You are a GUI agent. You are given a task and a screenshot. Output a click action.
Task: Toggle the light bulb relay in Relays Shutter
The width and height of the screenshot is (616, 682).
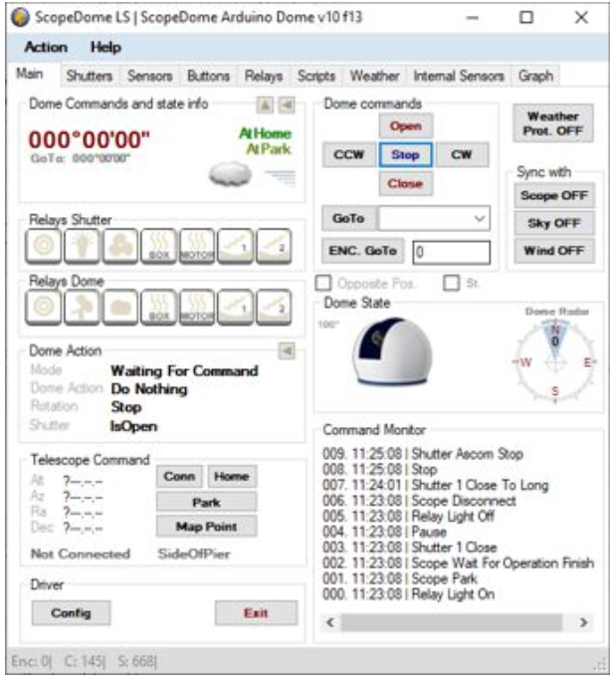(x=82, y=246)
